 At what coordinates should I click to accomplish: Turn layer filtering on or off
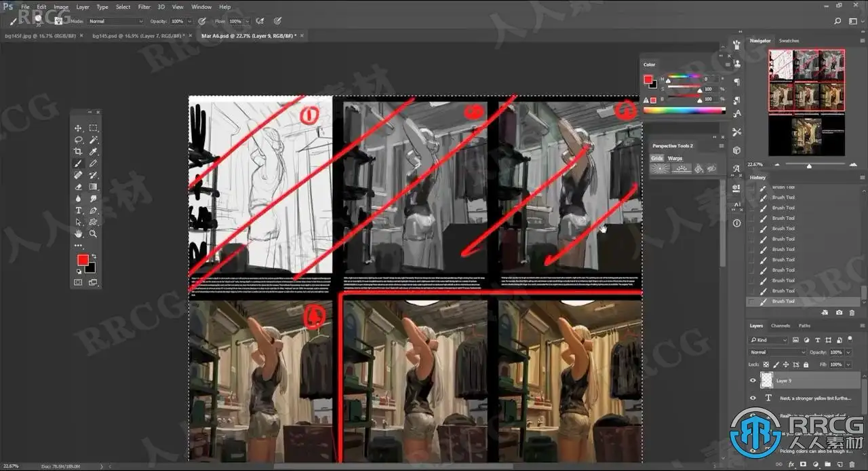[x=850, y=339]
